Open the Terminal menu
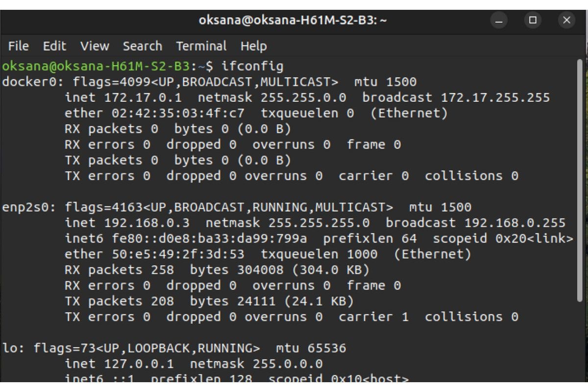 point(201,46)
